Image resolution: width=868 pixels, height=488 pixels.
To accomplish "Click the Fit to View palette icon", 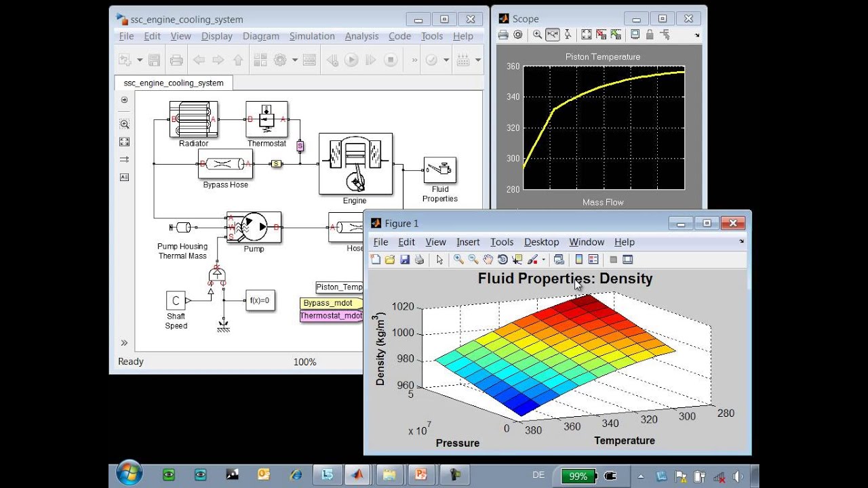I will click(x=124, y=142).
